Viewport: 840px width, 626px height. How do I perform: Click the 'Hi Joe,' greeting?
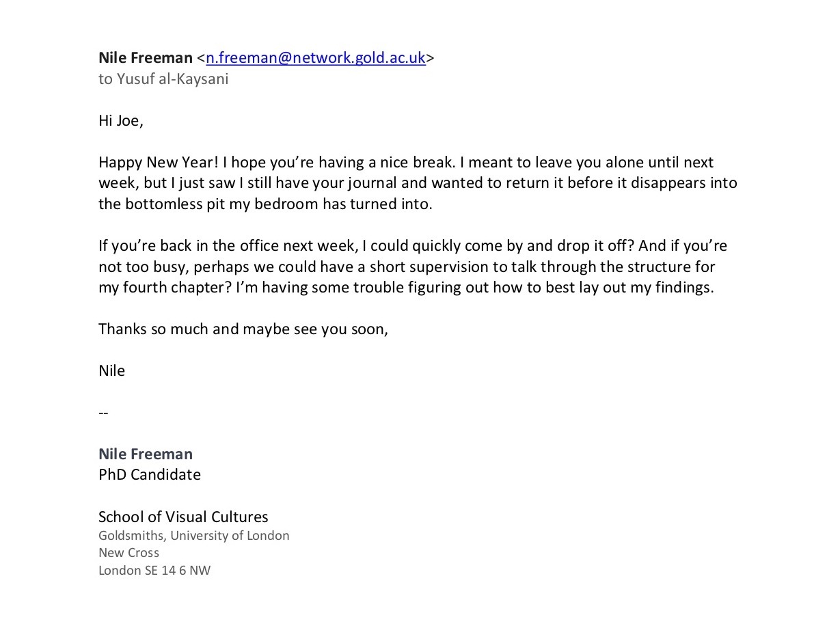[x=120, y=121]
